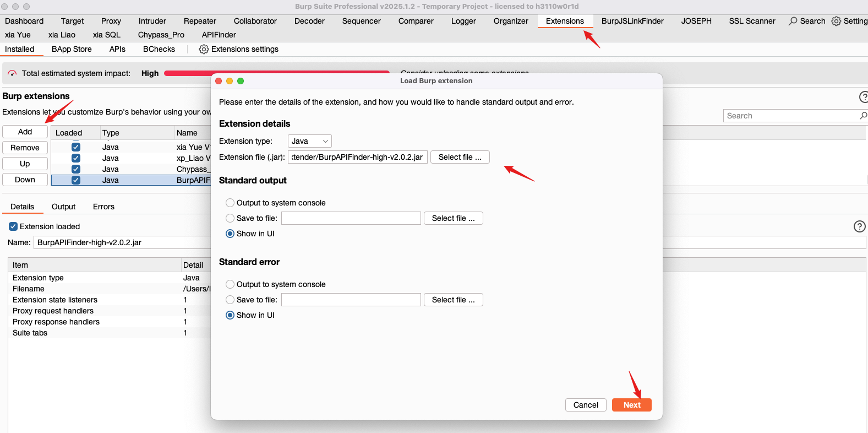Open the APIFinder tab
The image size is (868, 433).
219,35
